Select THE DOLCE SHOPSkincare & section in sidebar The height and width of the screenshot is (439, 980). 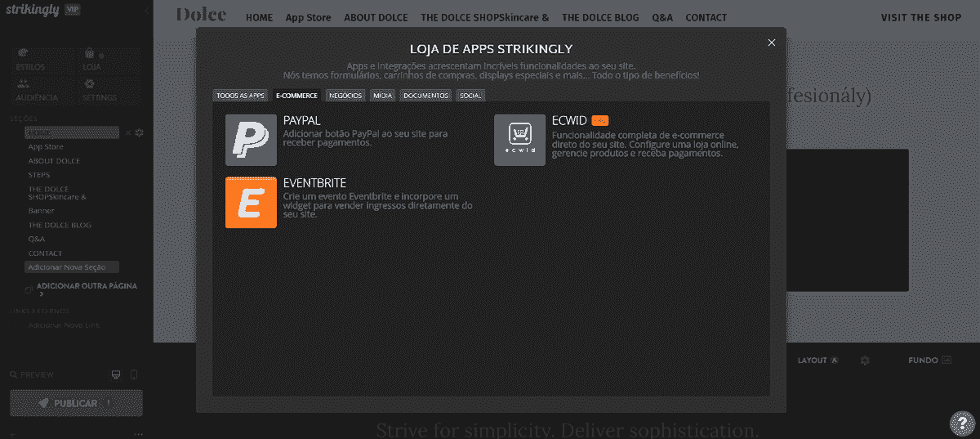click(57, 193)
